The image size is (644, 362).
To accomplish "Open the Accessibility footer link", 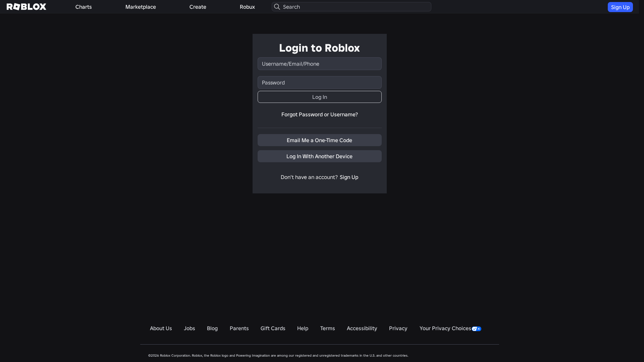I will click(362, 328).
